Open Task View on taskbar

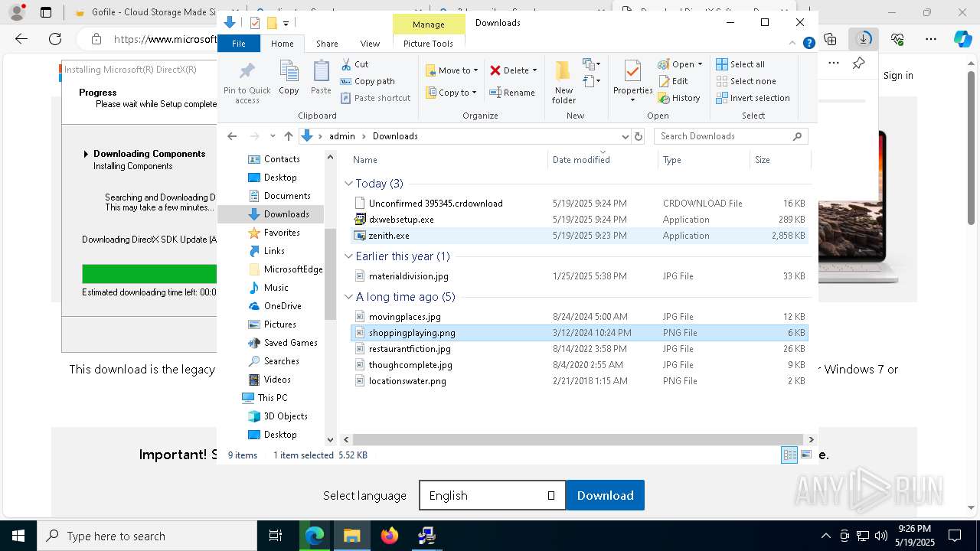coord(276,536)
